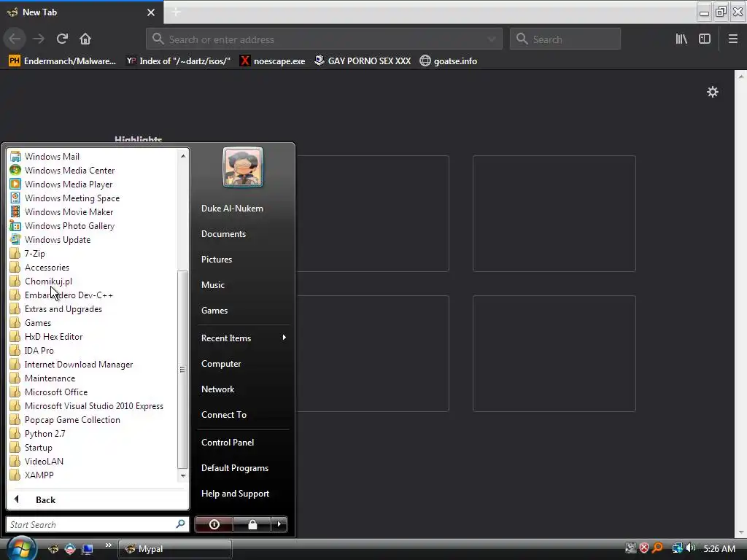The height and width of the screenshot is (560, 747).
Task: Open Duke Al-Nukem personal folder
Action: coord(232,208)
